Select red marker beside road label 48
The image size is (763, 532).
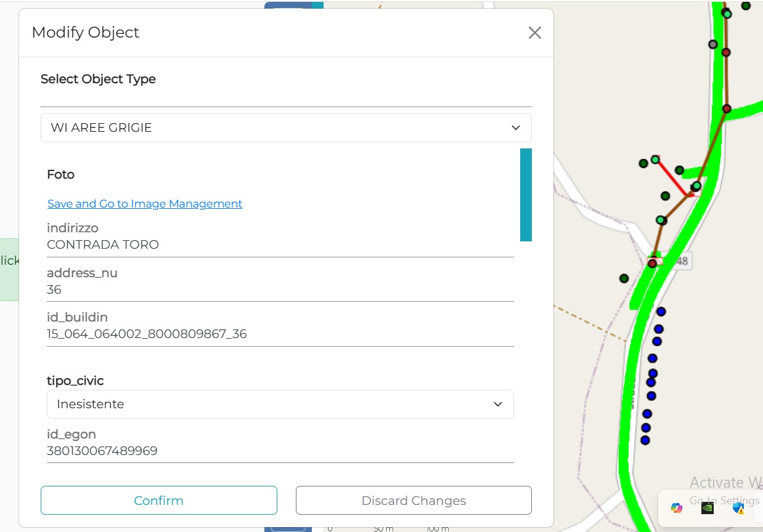pos(652,264)
